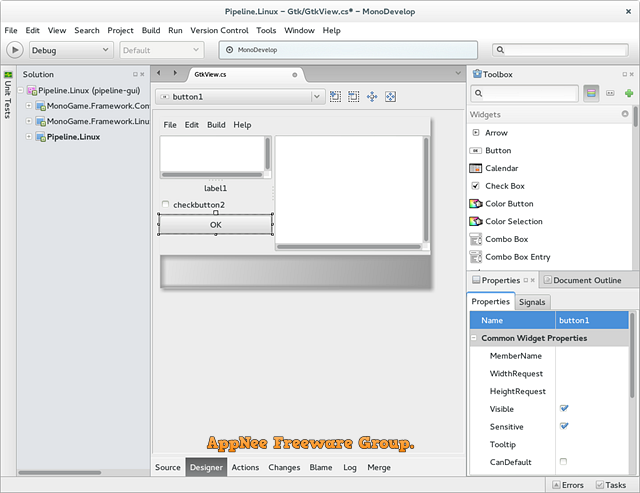The image size is (640, 493).
Task: Switch to the Changes view tab
Action: coord(284,467)
